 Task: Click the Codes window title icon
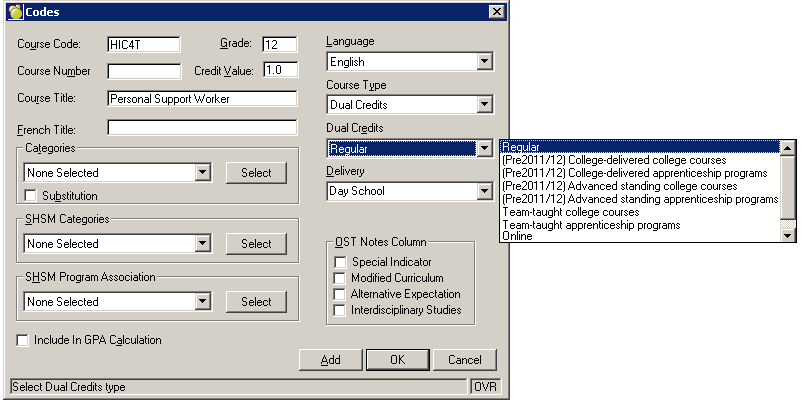point(13,11)
